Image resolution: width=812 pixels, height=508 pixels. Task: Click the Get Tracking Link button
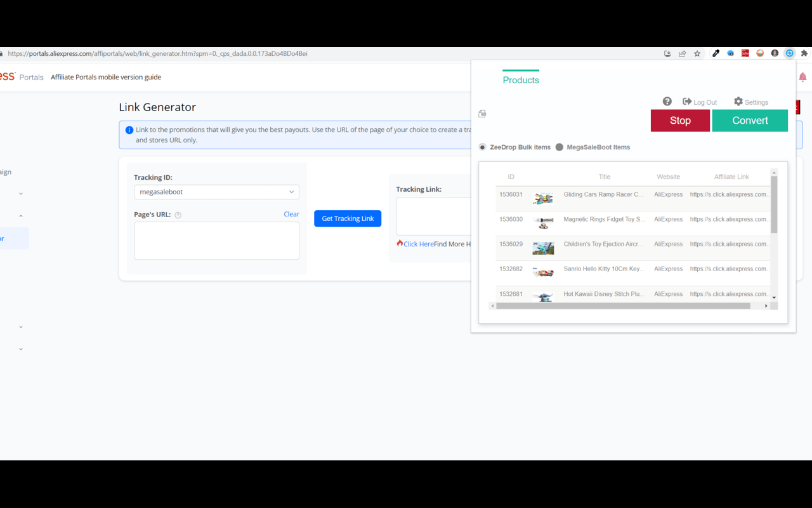(348, 218)
